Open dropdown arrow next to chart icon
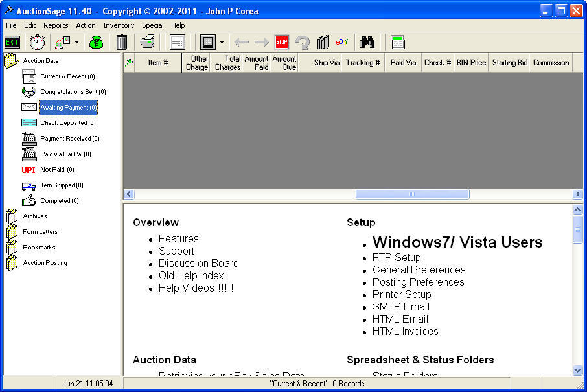Viewport: 587px width, 392px height. (76, 42)
